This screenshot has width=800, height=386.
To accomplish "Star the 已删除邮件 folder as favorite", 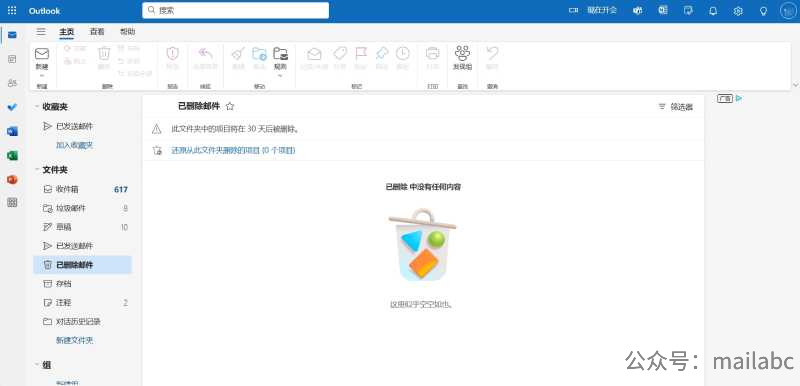I will [230, 106].
